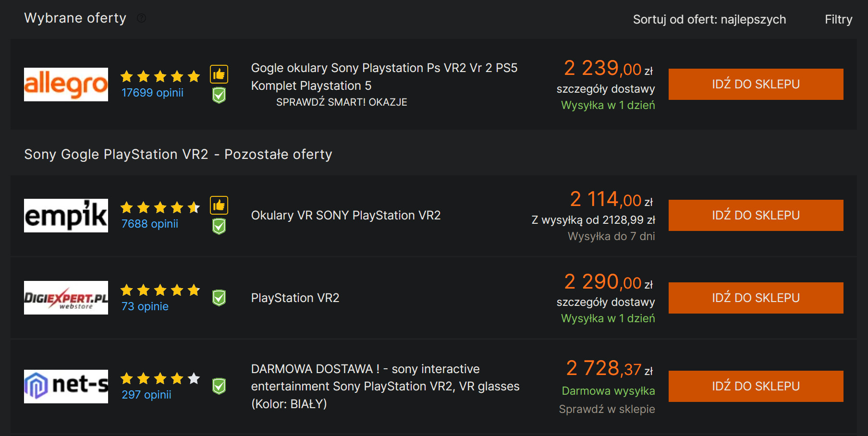Screen dimensions: 868x436
Task: Open the net-s shop logo
Action: (66, 387)
